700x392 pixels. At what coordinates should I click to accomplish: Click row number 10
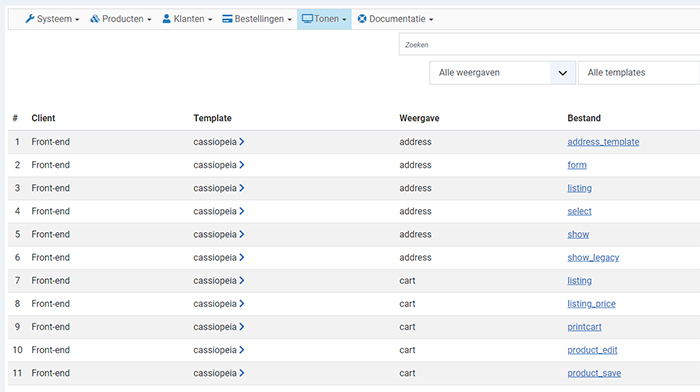17,350
